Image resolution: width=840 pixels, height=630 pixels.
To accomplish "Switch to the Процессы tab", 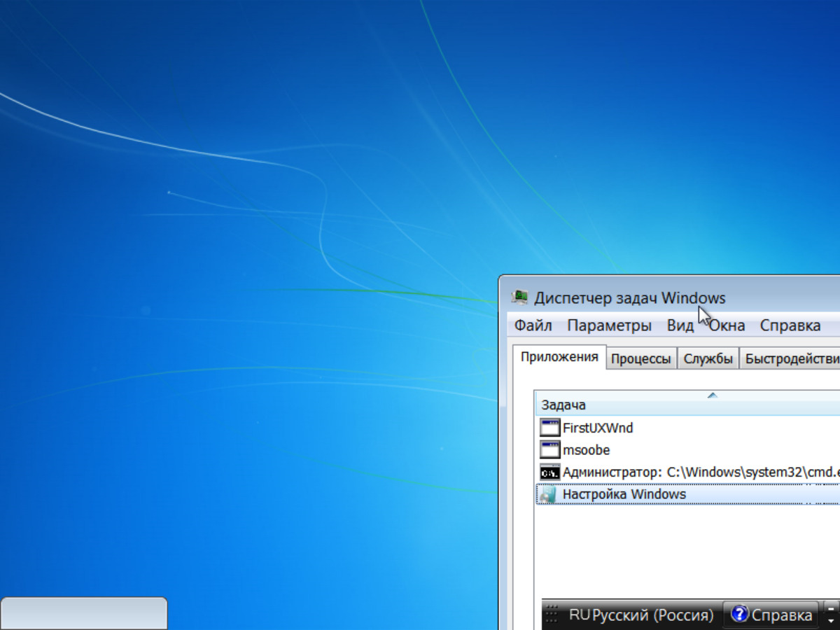I will (x=640, y=359).
